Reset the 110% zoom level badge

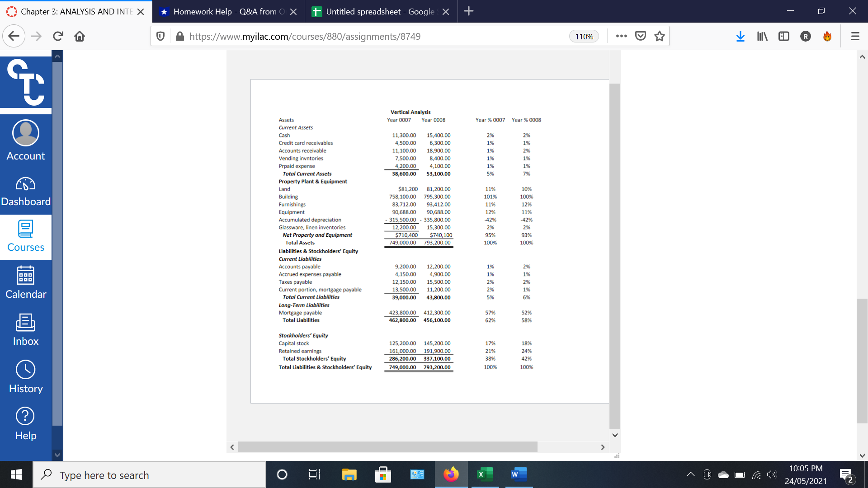[584, 37]
